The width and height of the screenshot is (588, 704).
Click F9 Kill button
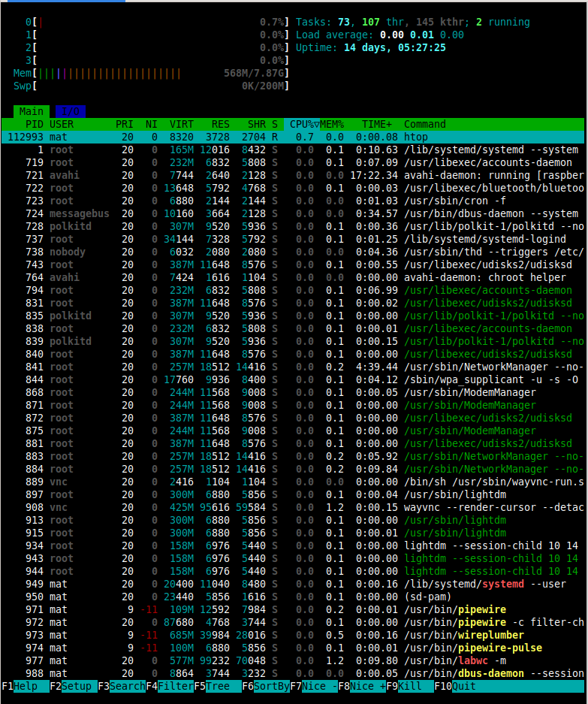(410, 686)
